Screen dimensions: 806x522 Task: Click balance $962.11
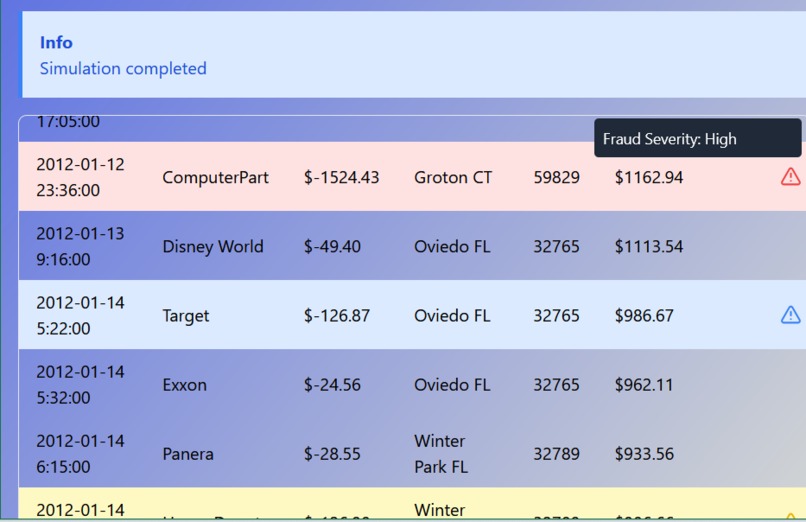coord(644,385)
